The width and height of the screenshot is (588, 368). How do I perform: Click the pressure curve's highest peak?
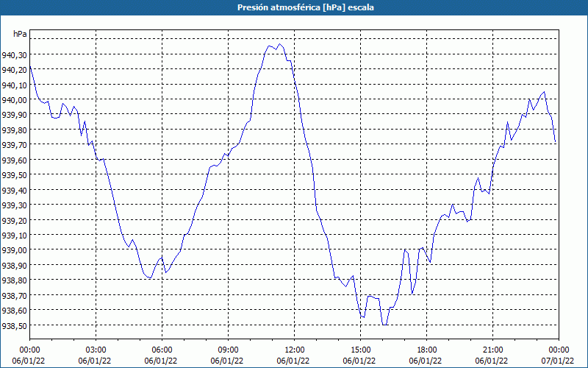point(279,44)
